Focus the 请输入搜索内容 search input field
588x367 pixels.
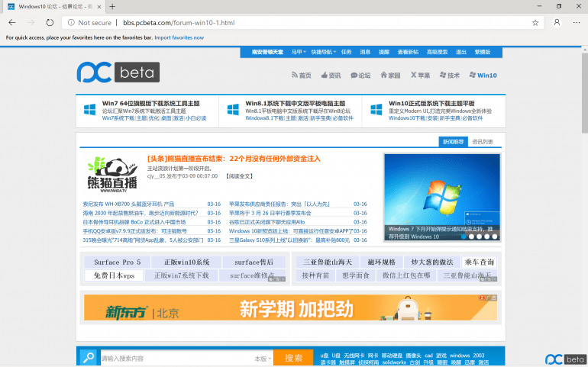pyautogui.click(x=176, y=359)
